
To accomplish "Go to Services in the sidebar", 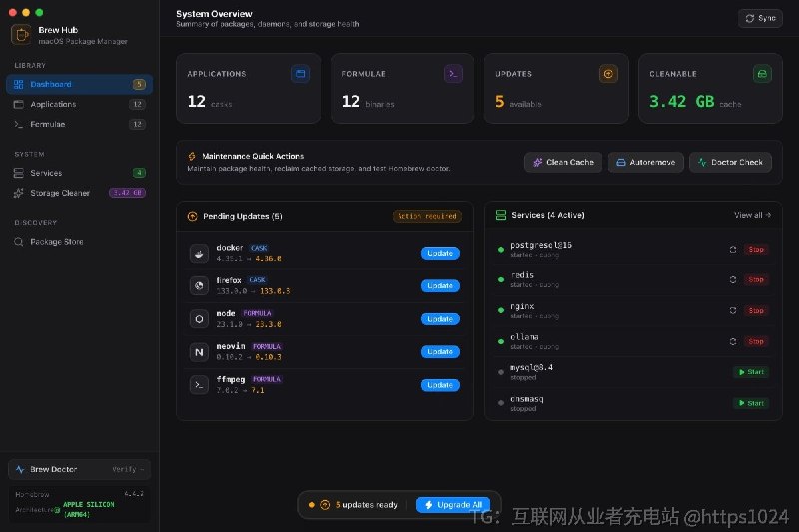I will pos(79,173).
